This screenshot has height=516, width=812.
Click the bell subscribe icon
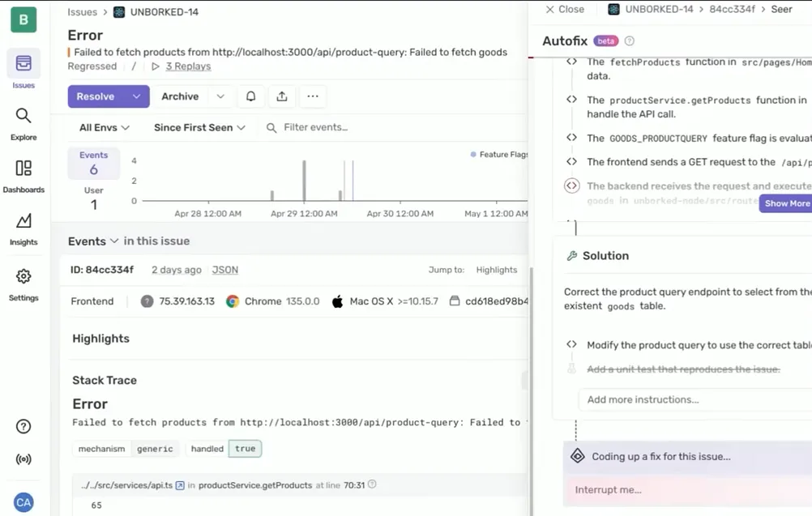(251, 96)
